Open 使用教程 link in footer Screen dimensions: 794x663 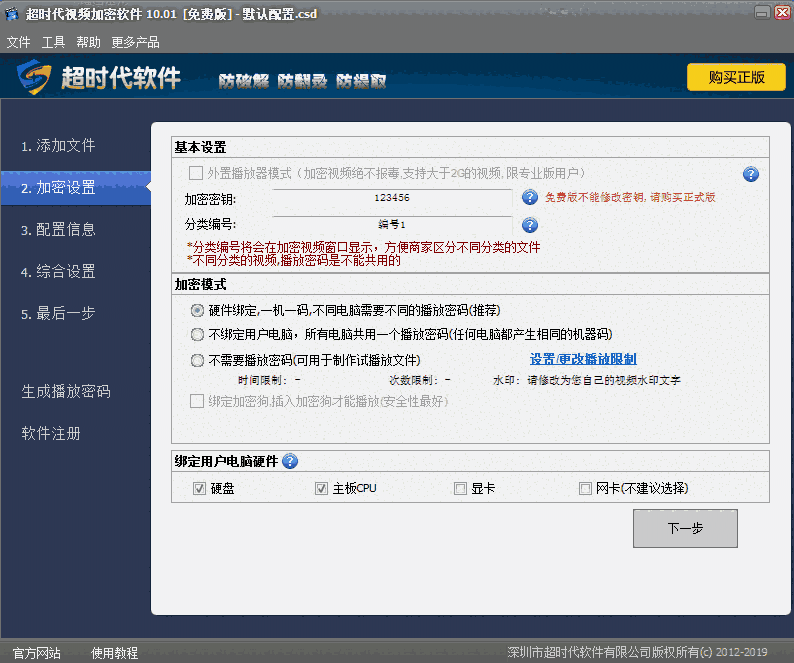click(x=114, y=653)
